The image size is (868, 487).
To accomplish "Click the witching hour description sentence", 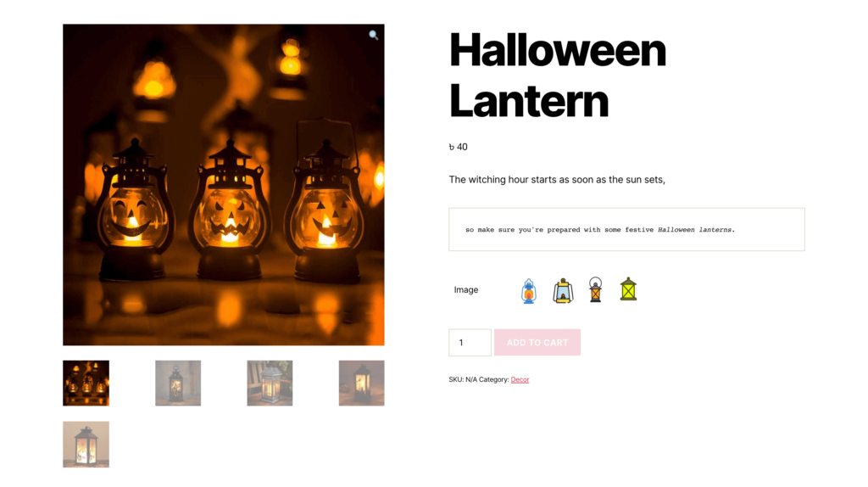I will tap(557, 180).
